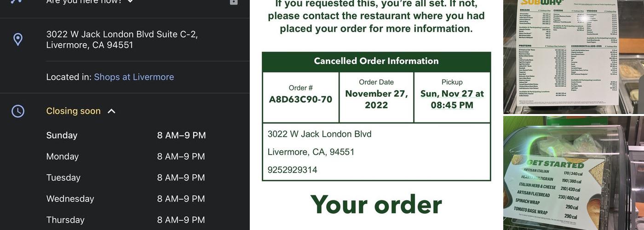Open the Get Started bread calories photo
This screenshot has height=230, width=644.
[573, 173]
